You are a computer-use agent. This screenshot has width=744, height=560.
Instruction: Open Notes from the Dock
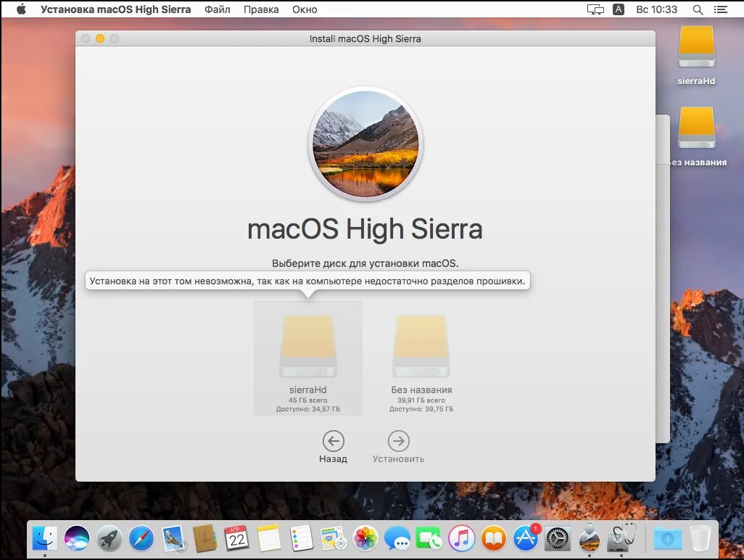(x=269, y=538)
